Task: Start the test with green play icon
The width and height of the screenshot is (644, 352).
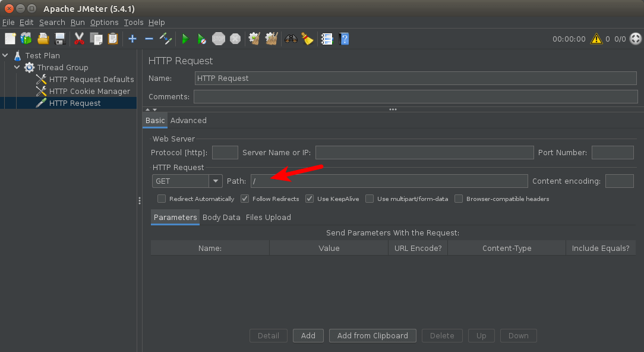Action: (x=185, y=39)
